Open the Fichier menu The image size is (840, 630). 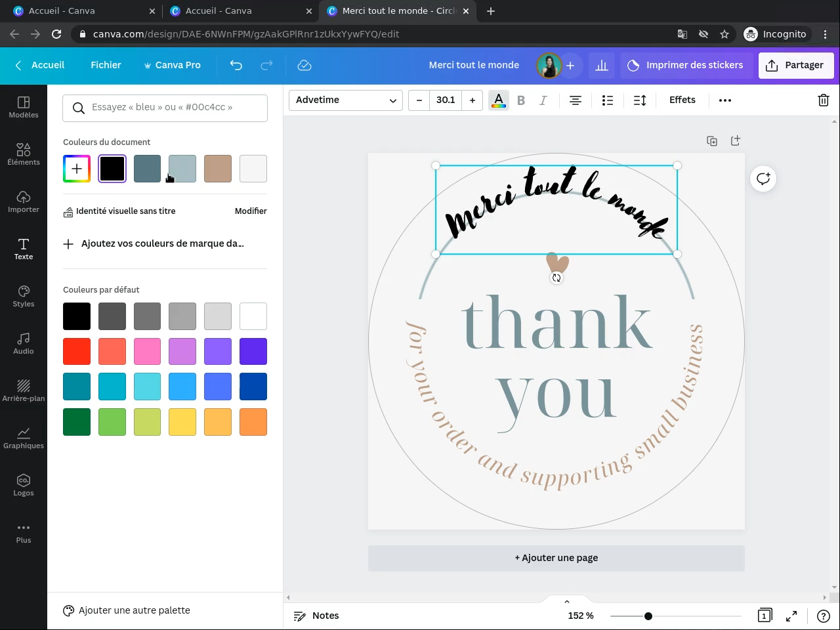(x=106, y=65)
